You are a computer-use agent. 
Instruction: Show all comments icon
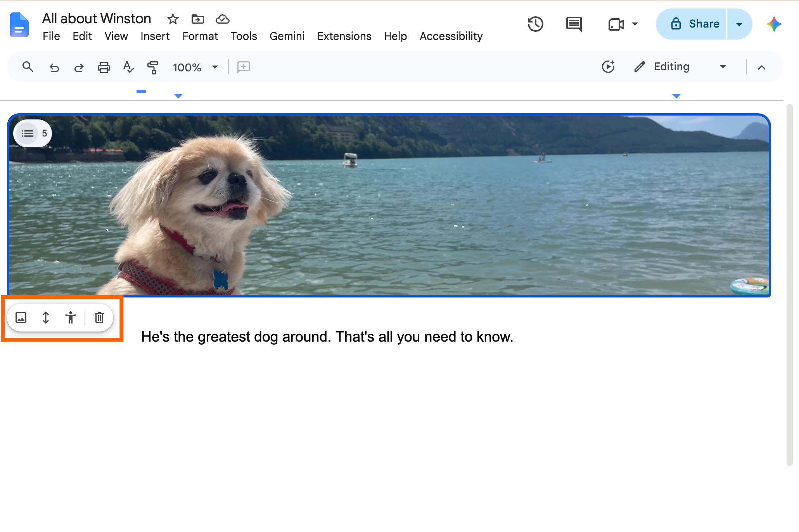pyautogui.click(x=574, y=24)
